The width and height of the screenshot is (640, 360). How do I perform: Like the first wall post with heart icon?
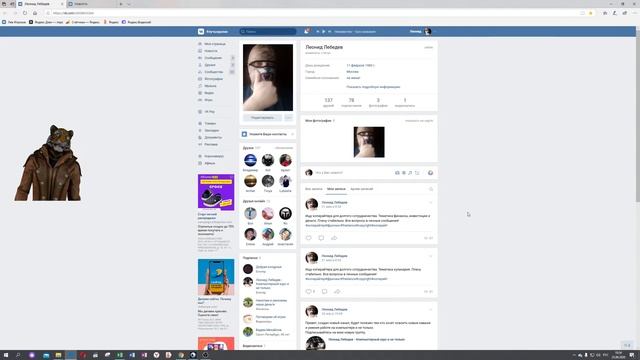click(309, 238)
